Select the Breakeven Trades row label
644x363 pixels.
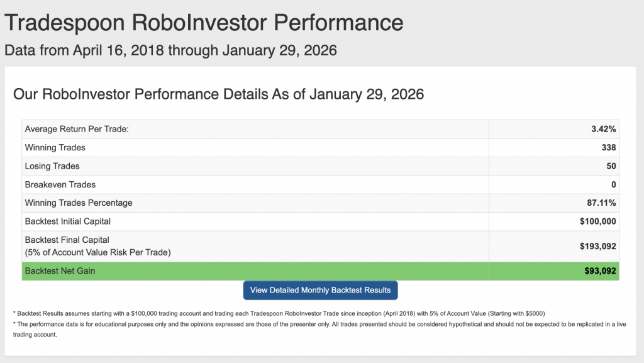(x=60, y=184)
